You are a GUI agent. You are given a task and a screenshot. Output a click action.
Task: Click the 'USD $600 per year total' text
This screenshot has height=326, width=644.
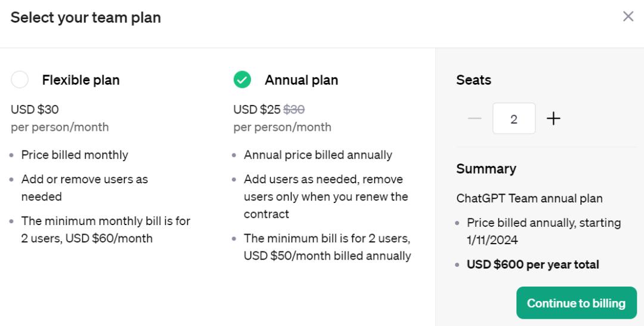533,265
